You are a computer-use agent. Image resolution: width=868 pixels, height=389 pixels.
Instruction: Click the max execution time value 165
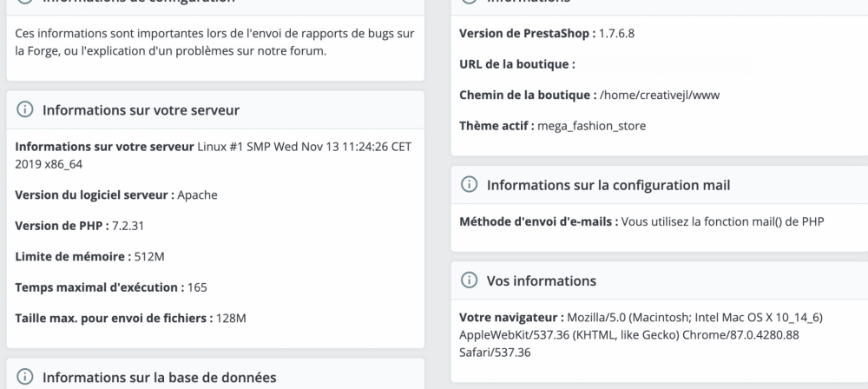pyautogui.click(x=197, y=287)
